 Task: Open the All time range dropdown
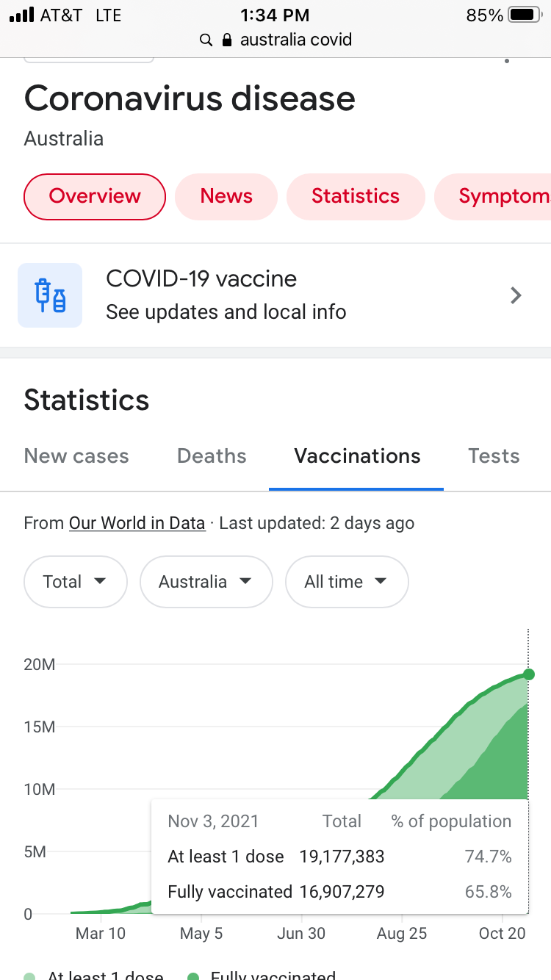pos(346,582)
